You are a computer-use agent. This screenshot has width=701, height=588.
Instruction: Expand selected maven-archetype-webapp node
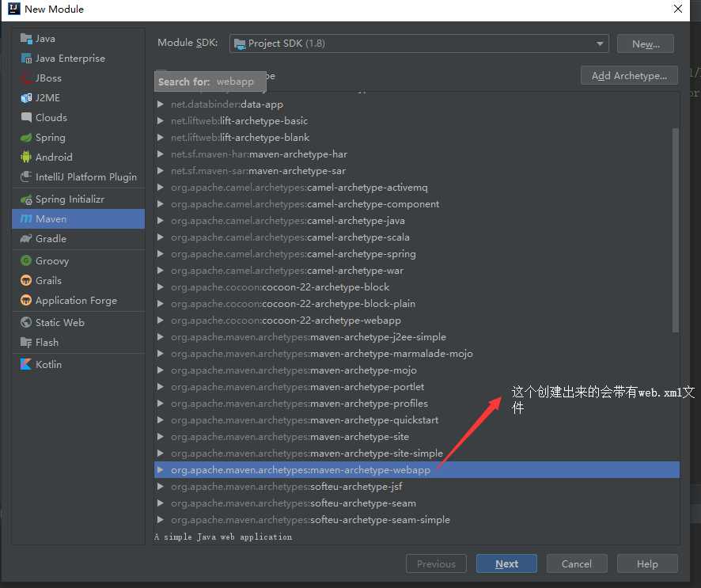(160, 470)
